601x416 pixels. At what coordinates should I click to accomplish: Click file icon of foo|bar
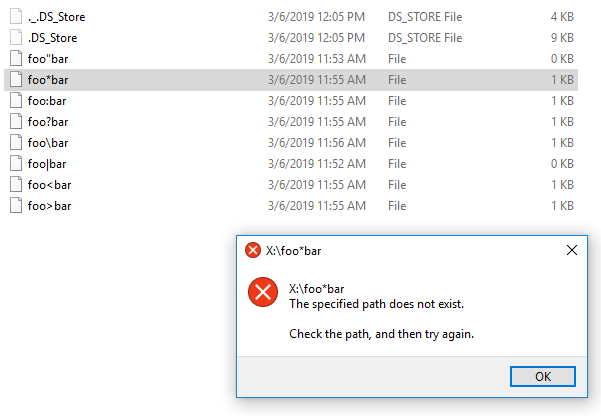point(15,164)
